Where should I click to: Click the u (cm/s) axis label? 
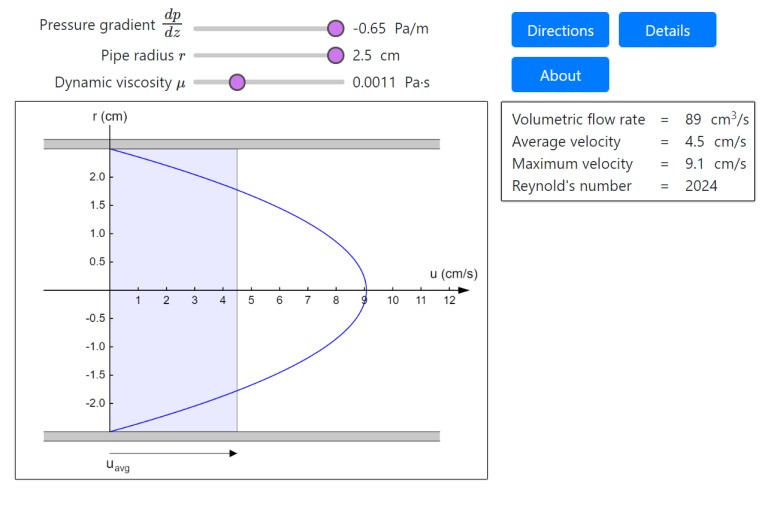[453, 273]
